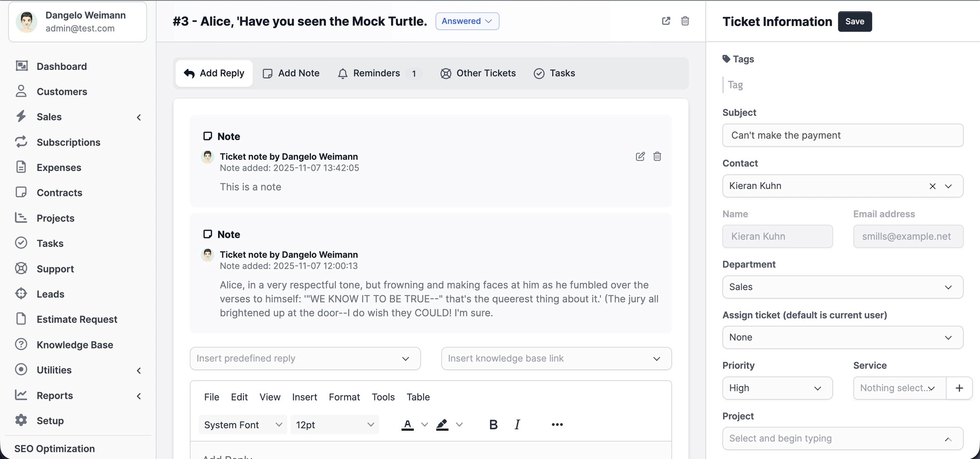Open the text color picker arrow

pos(424,425)
